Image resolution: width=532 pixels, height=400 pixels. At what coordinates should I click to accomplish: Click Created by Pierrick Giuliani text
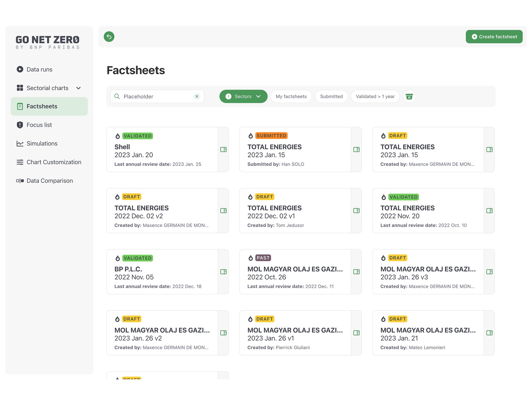(279, 347)
